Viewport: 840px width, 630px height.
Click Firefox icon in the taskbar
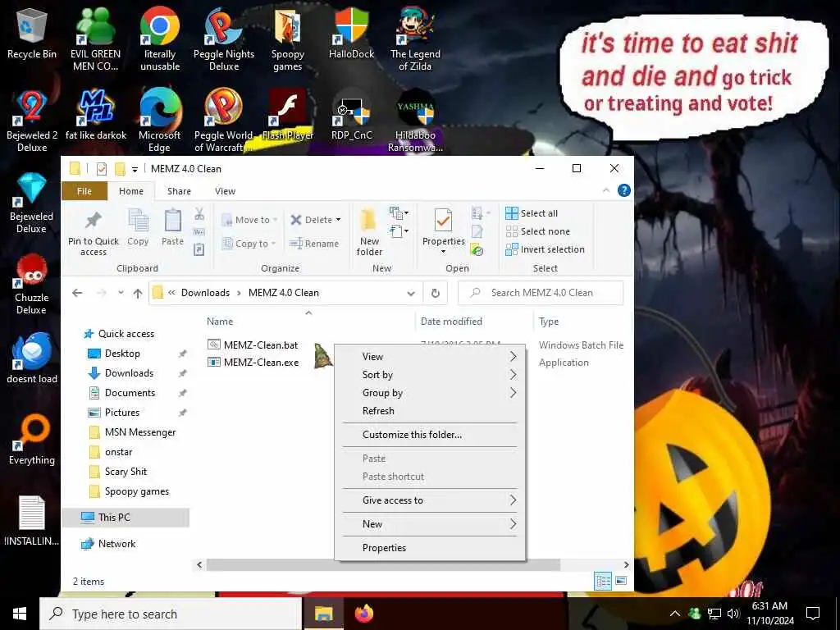[364, 614]
